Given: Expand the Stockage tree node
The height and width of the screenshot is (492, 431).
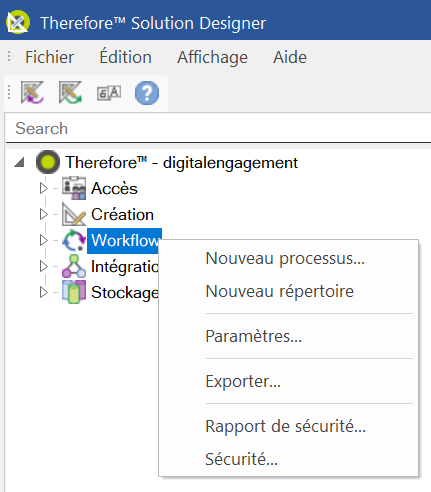Looking at the screenshot, I should click(x=44, y=292).
